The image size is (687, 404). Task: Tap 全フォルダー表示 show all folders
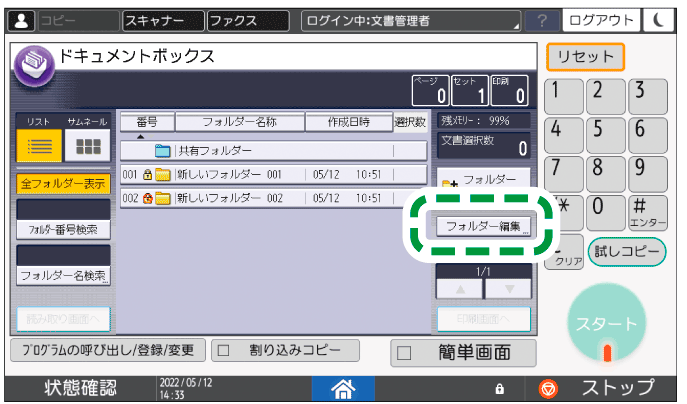coord(63,184)
